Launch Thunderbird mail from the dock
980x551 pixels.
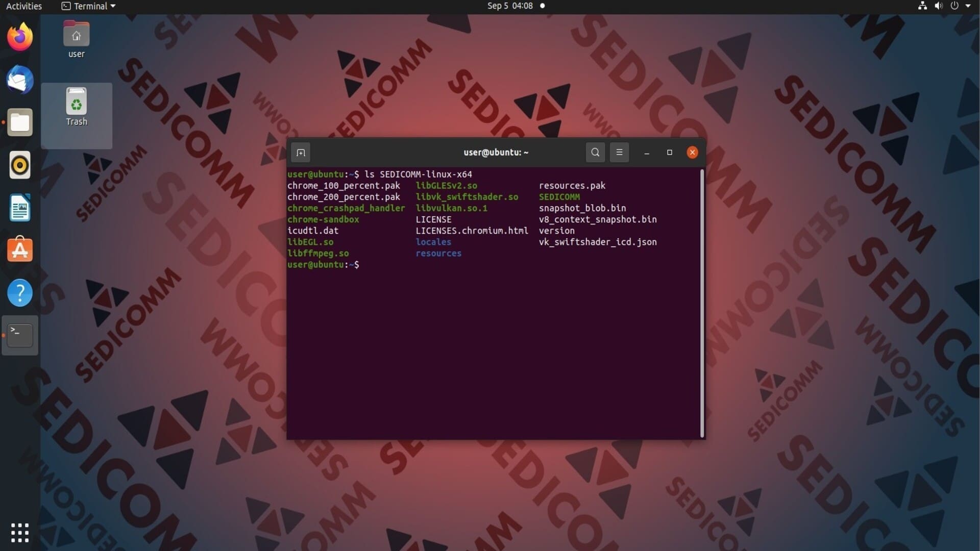point(20,80)
